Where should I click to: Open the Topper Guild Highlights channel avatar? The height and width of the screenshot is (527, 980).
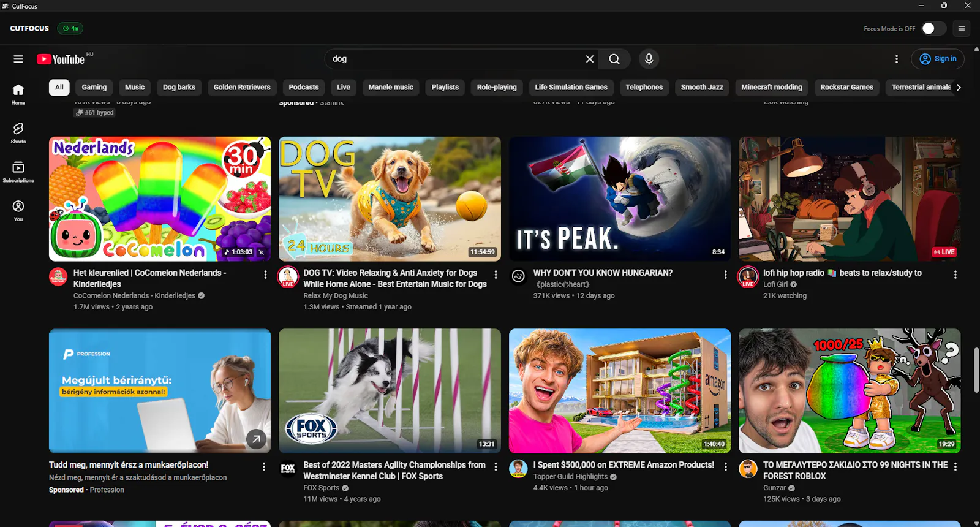click(x=518, y=469)
